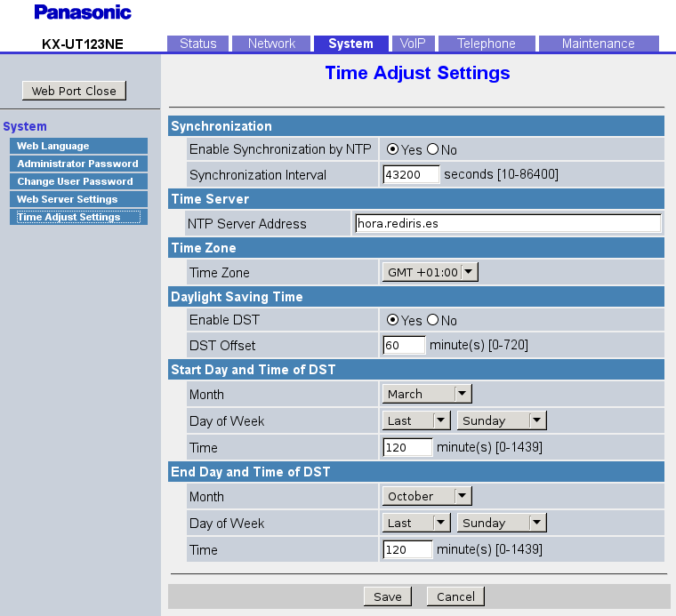Click the Save button
Screen dimensions: 676x616
point(387,596)
